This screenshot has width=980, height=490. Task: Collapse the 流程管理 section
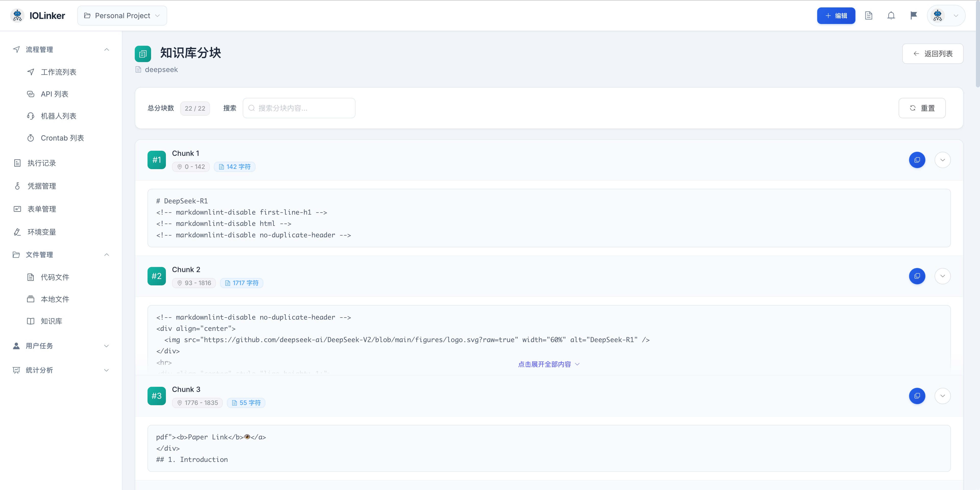tap(106, 50)
